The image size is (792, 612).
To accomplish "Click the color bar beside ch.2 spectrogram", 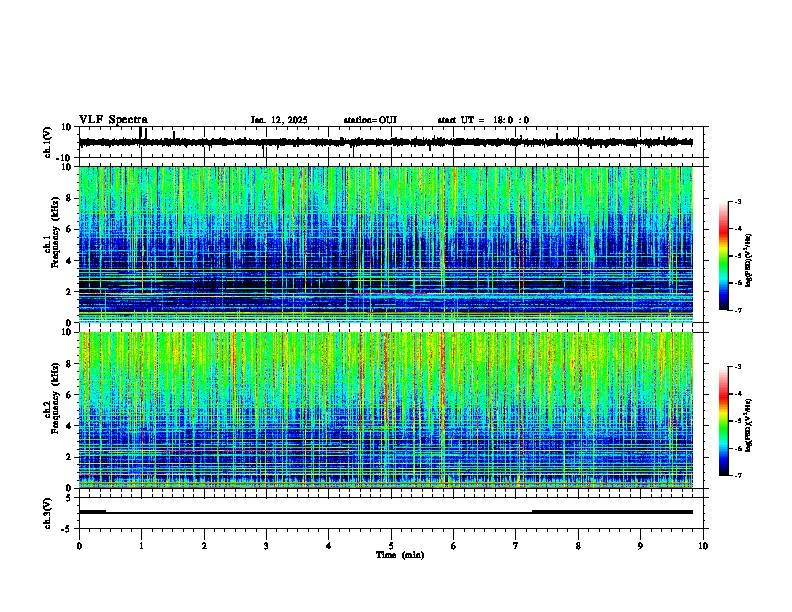I will click(x=724, y=421).
